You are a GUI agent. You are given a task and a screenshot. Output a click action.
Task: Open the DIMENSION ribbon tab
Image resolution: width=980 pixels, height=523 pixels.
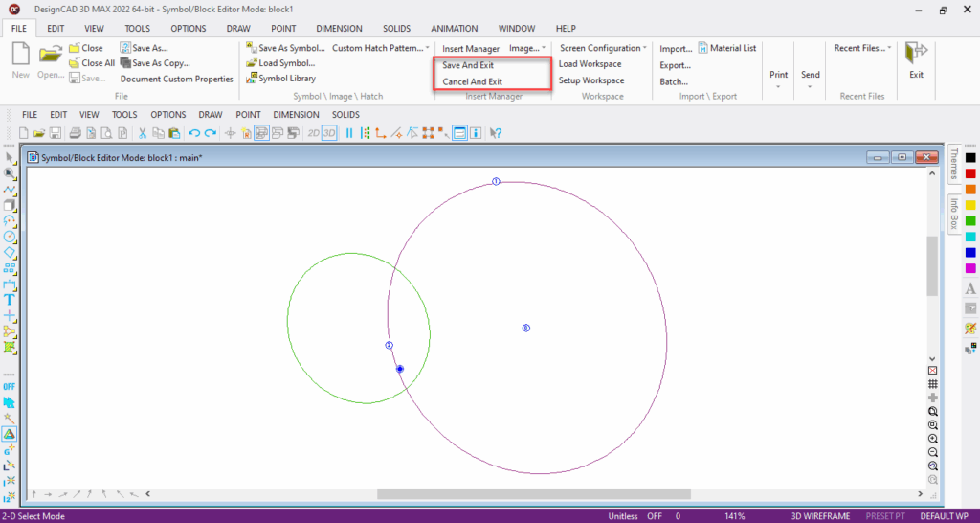point(340,29)
